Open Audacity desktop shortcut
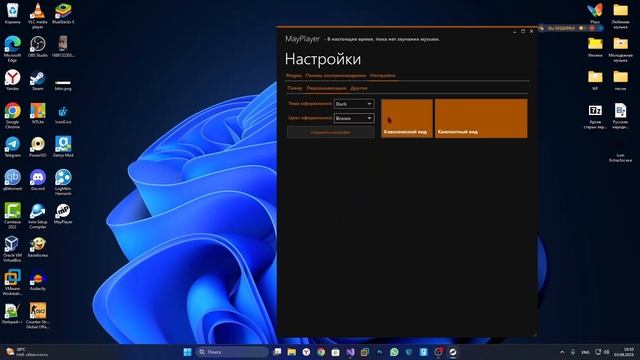640x360 pixels. (38, 280)
